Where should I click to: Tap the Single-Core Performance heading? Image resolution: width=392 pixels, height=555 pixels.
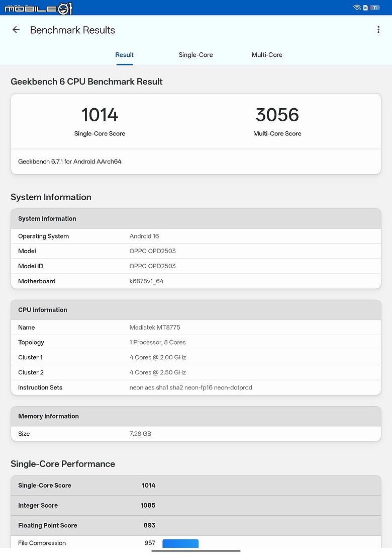(x=62, y=464)
